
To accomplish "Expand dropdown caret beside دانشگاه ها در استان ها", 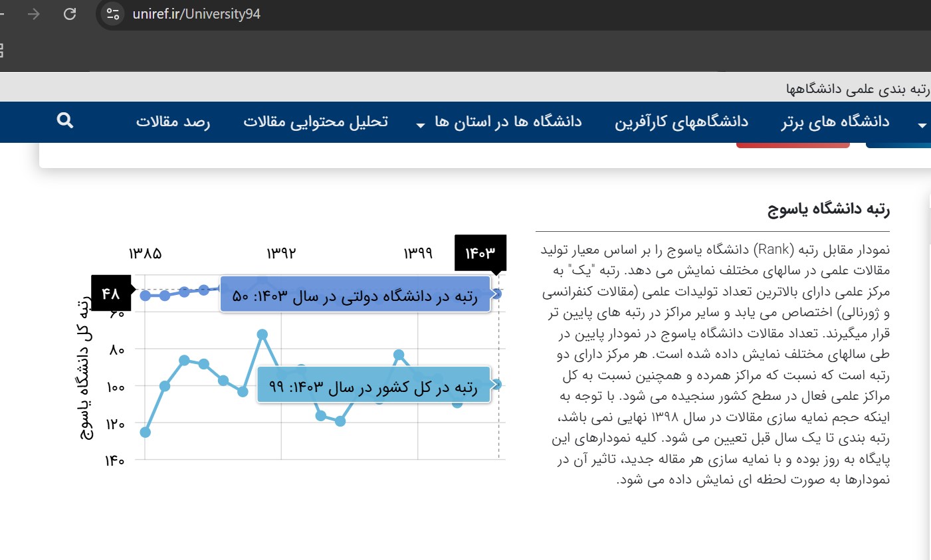I will (421, 124).
